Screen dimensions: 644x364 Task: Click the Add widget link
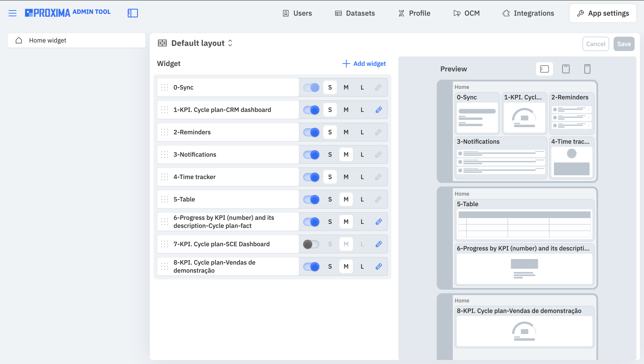pos(364,64)
